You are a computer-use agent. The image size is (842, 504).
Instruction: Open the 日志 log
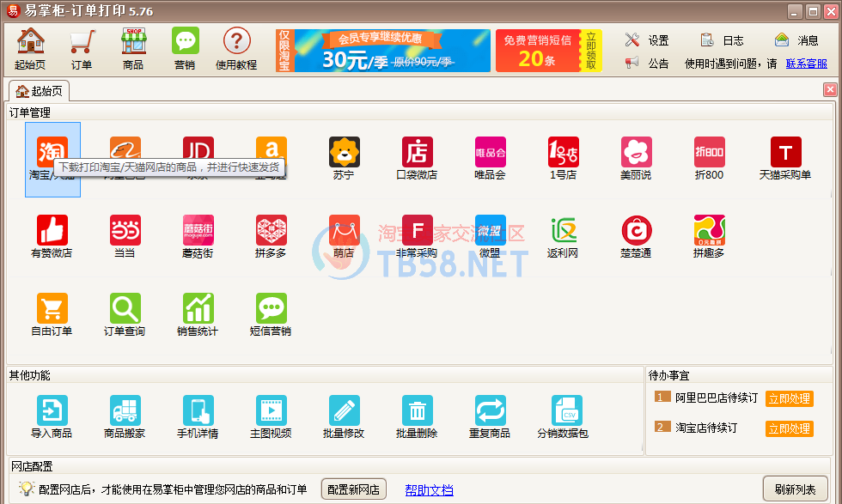[x=723, y=40]
